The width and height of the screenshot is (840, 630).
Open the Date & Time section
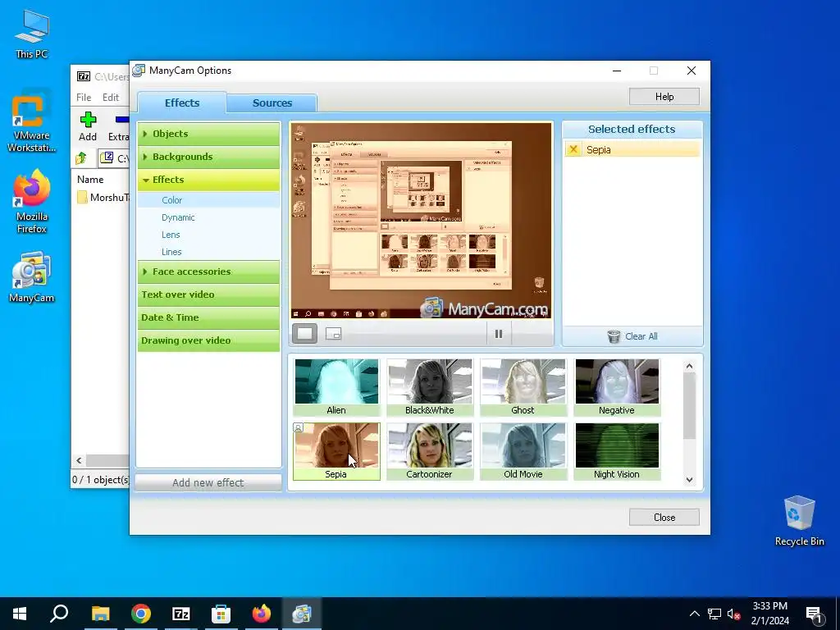tap(209, 317)
